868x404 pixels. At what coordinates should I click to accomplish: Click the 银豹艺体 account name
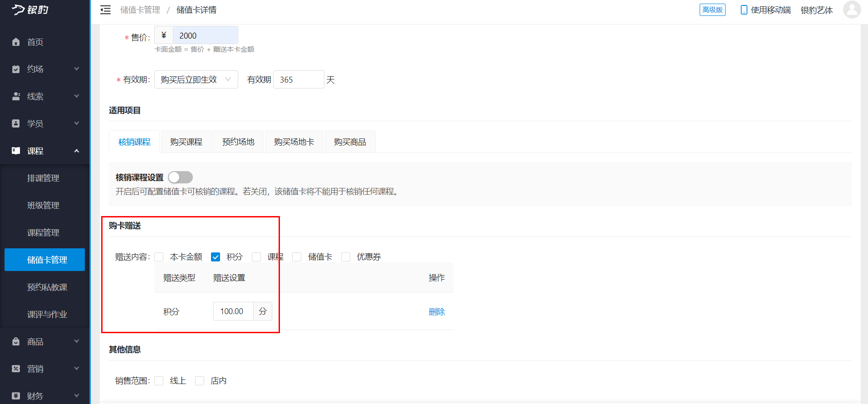817,10
